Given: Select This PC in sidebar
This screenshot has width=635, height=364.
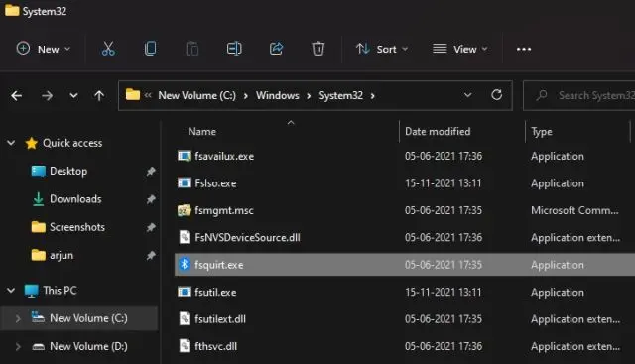Looking at the screenshot, I should pos(60,291).
